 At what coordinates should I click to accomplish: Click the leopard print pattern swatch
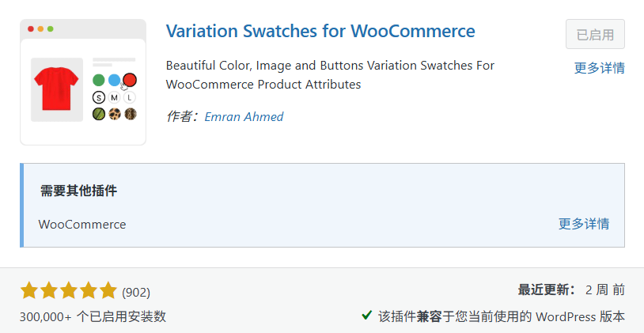pos(114,114)
